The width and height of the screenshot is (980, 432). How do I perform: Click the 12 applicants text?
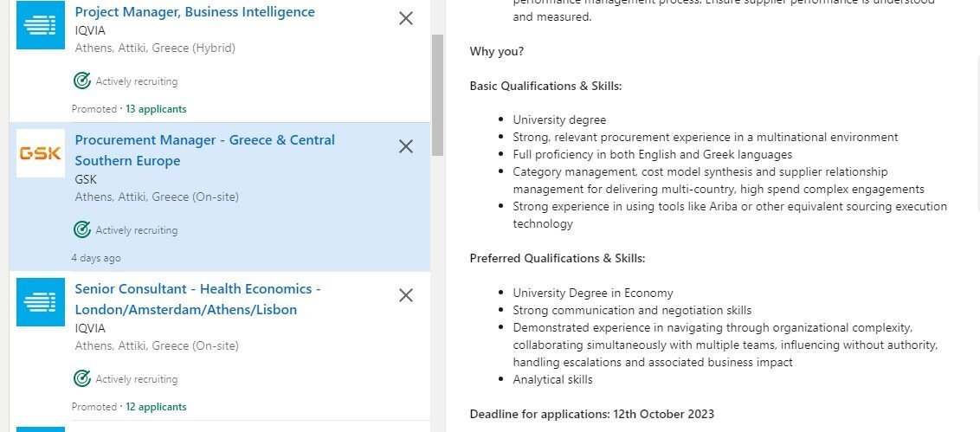pos(156,406)
